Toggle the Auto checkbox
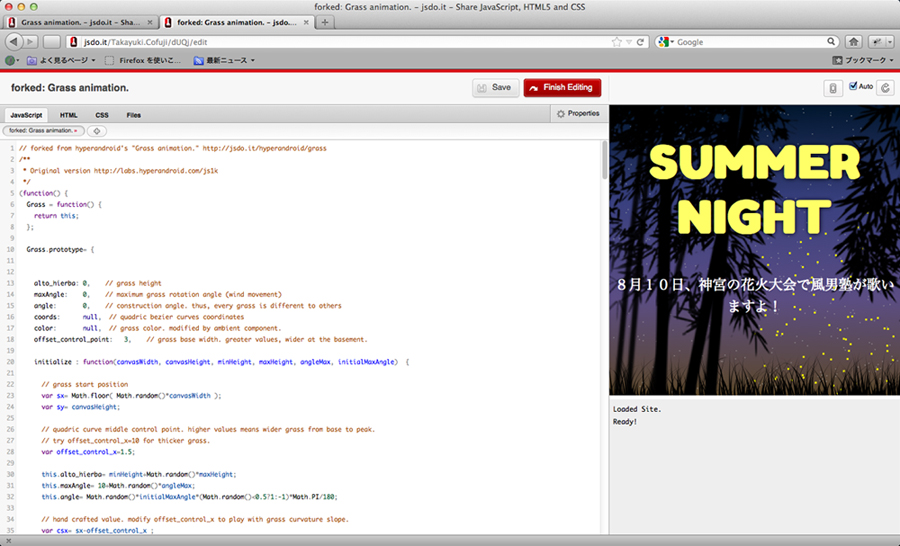Viewport: 900px width, 546px height. pos(853,87)
